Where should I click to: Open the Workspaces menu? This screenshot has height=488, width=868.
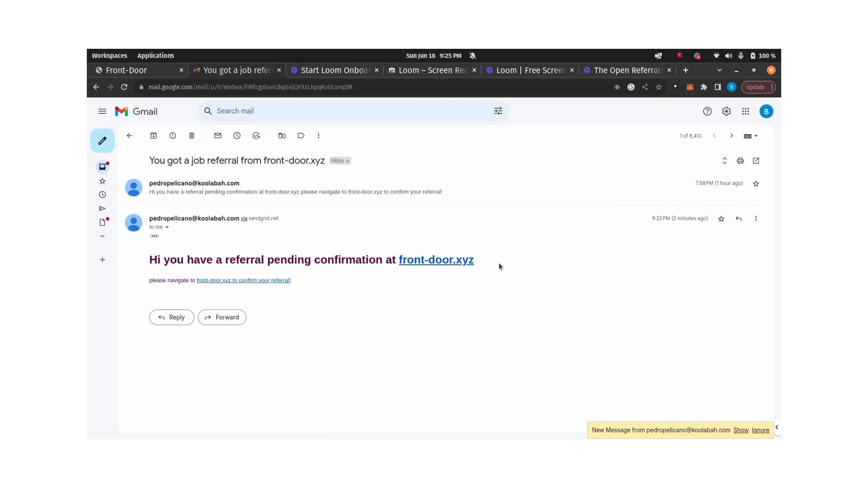click(109, 56)
